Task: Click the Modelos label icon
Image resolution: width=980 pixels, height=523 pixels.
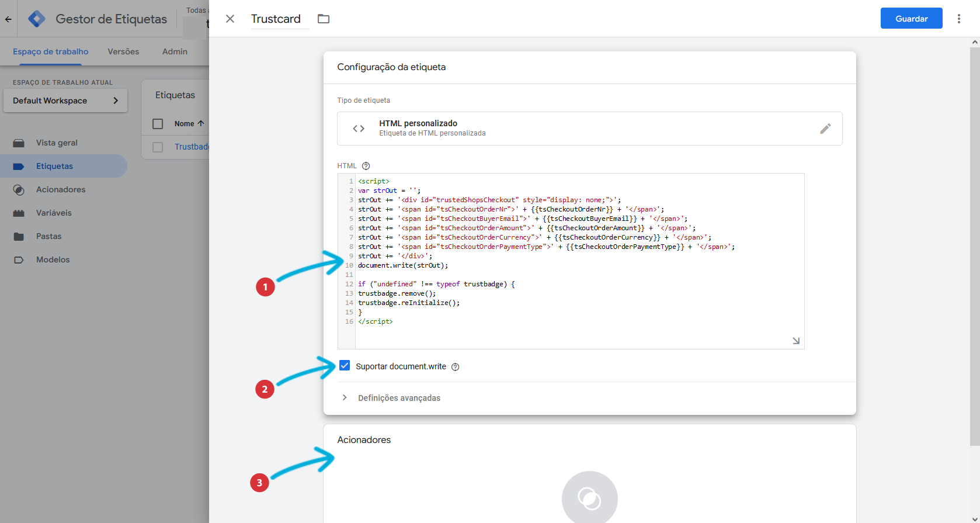Action: point(19,260)
